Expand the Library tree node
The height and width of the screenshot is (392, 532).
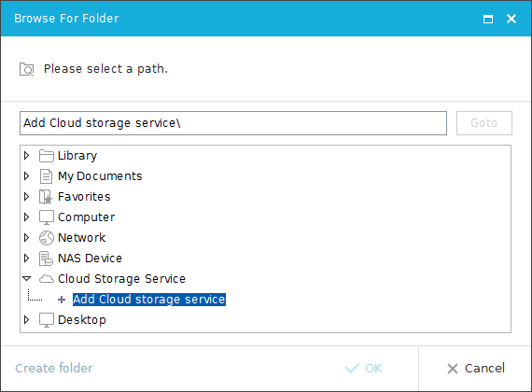pyautogui.click(x=26, y=156)
